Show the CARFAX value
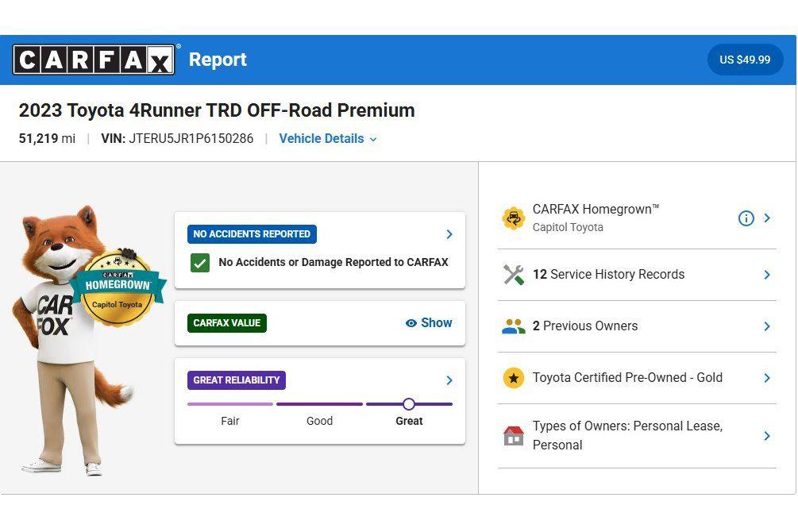Screen dimensions: 798x532 [429, 322]
